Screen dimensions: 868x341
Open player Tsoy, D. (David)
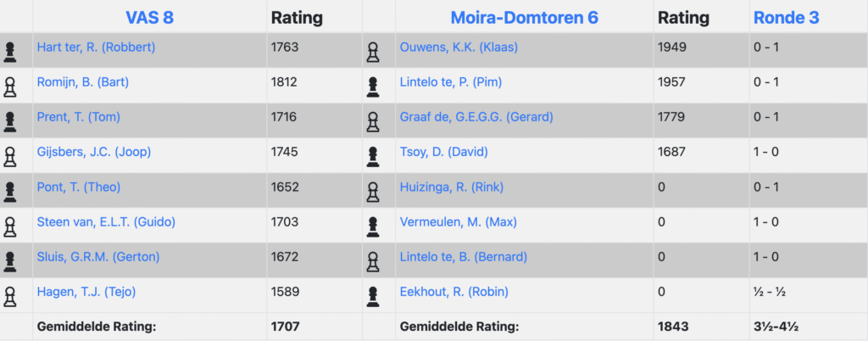coord(443,152)
